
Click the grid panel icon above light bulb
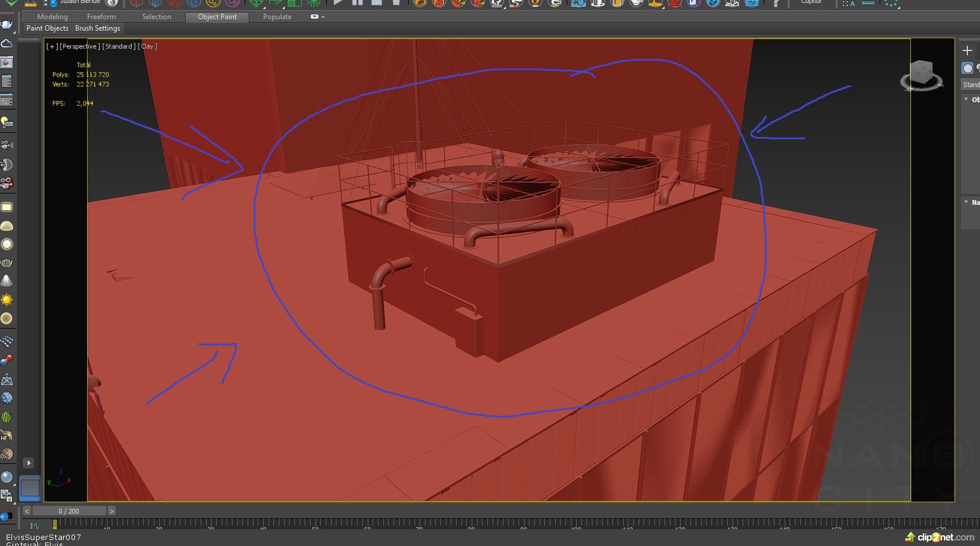(7, 100)
